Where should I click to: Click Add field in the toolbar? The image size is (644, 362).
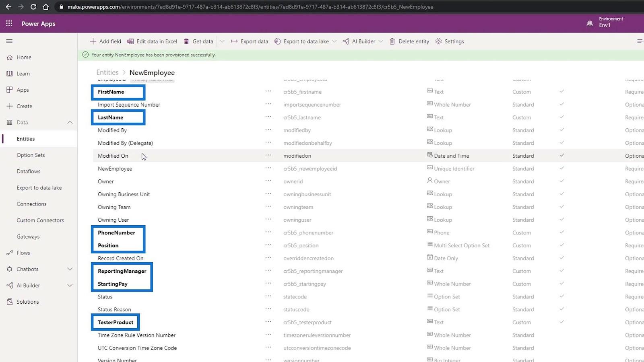(105, 41)
